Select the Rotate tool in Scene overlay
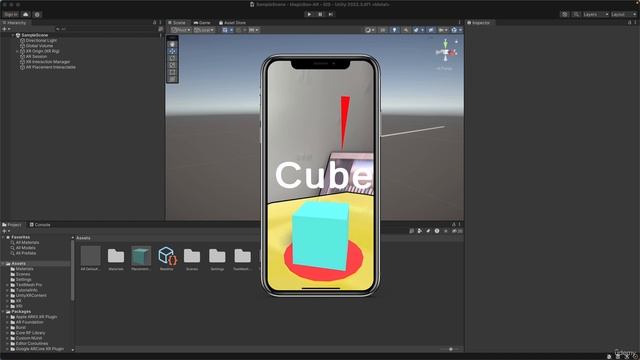The width and height of the screenshot is (640, 360). pyautogui.click(x=172, y=58)
